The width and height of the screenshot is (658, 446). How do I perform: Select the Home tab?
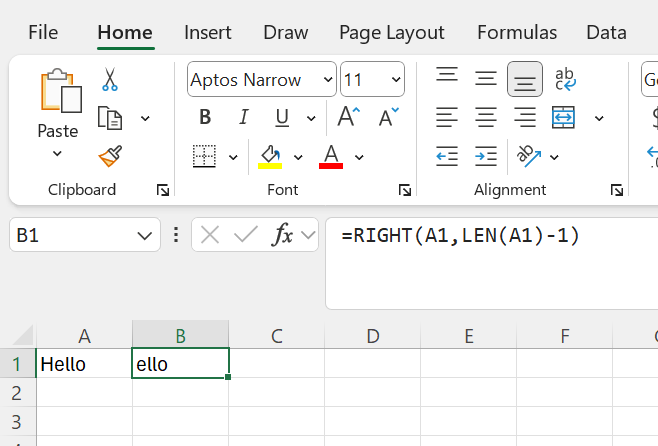(x=125, y=33)
